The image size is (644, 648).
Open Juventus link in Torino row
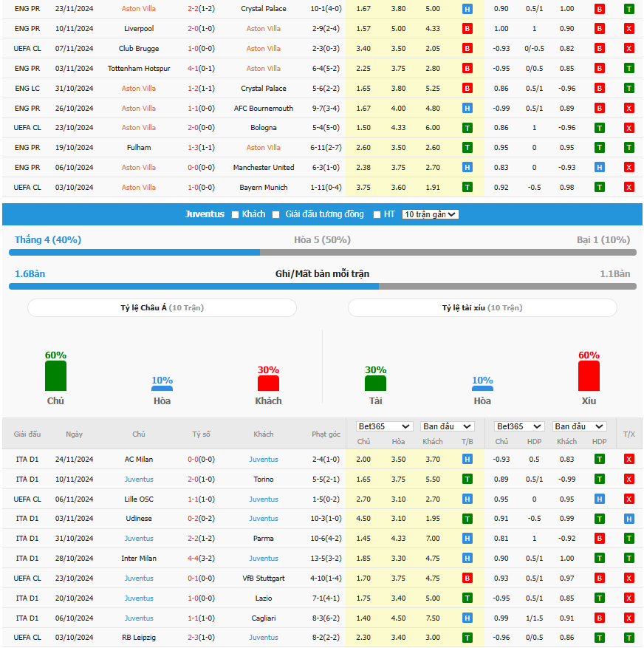(139, 479)
